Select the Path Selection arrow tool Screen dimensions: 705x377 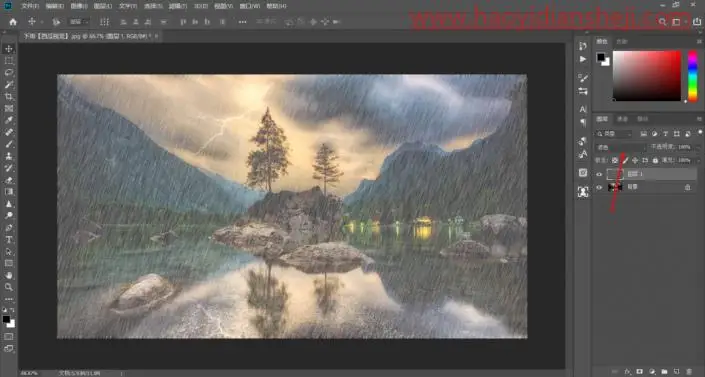pyautogui.click(x=9, y=251)
